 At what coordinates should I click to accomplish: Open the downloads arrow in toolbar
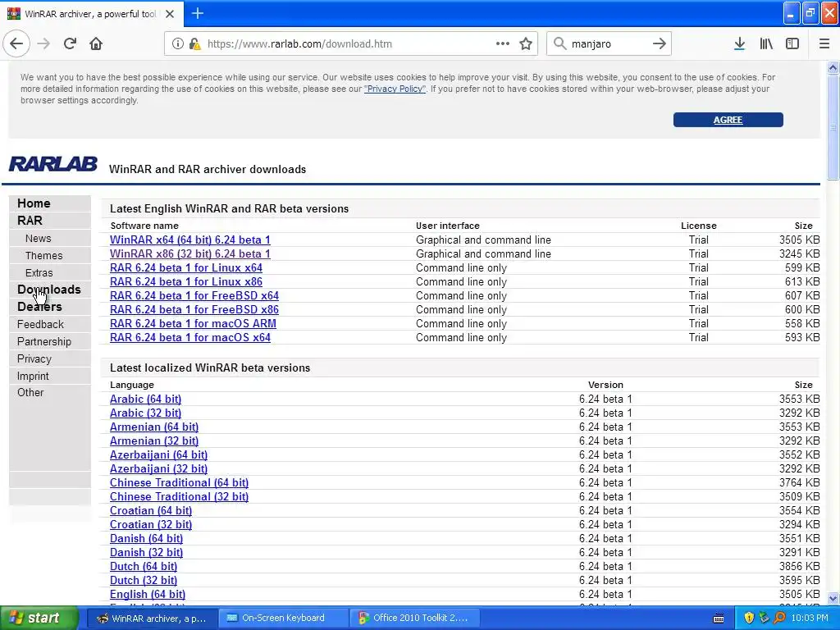[739, 44]
